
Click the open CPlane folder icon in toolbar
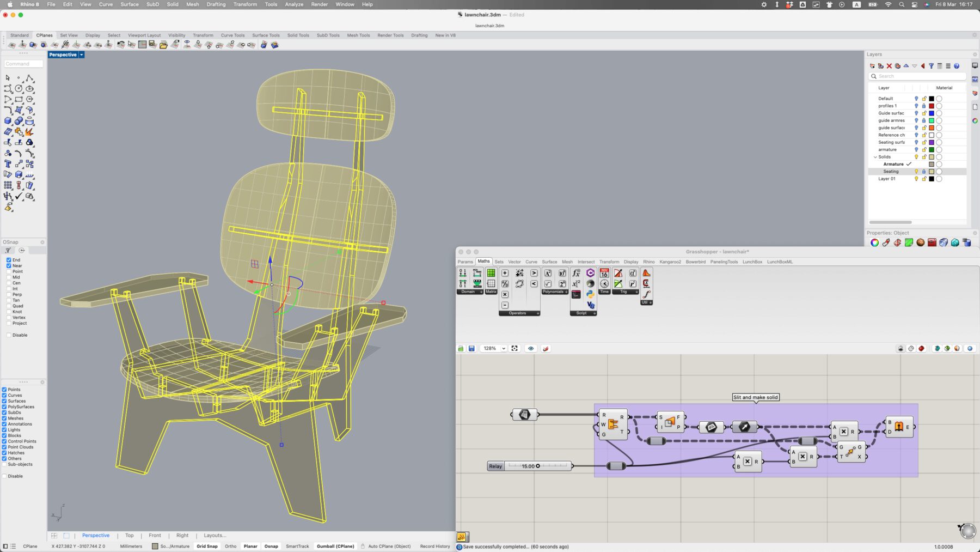[163, 45]
